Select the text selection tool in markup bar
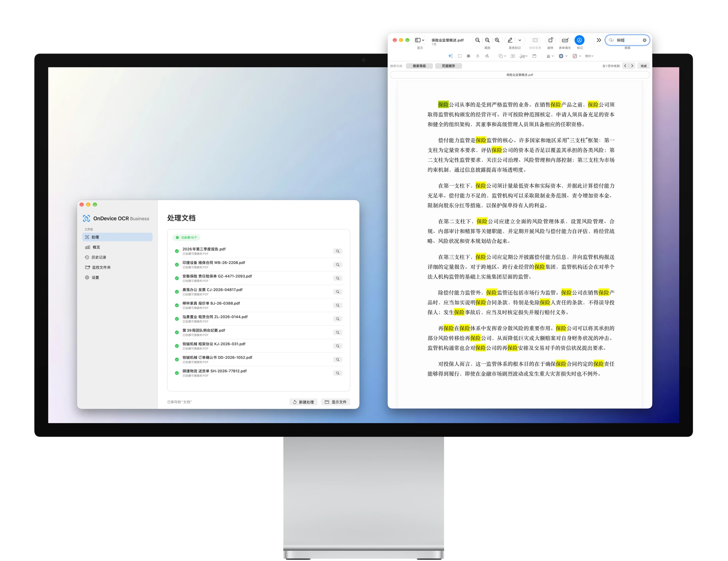The width and height of the screenshot is (728, 561). tap(450, 56)
